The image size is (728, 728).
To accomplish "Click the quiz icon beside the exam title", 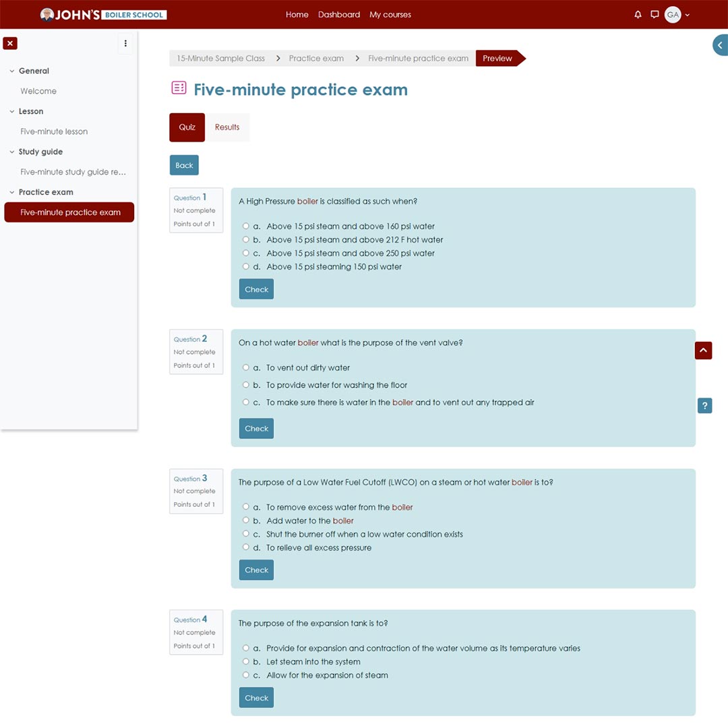I will click(x=179, y=88).
